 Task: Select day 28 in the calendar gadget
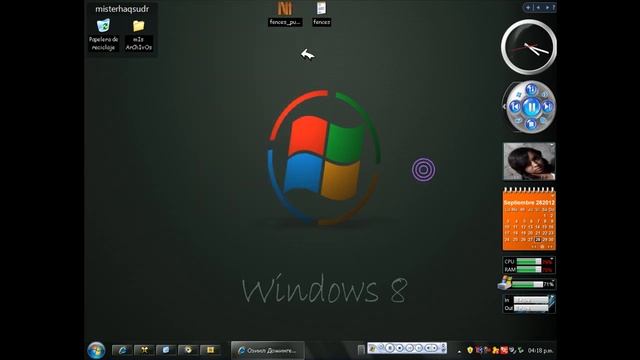click(x=538, y=239)
